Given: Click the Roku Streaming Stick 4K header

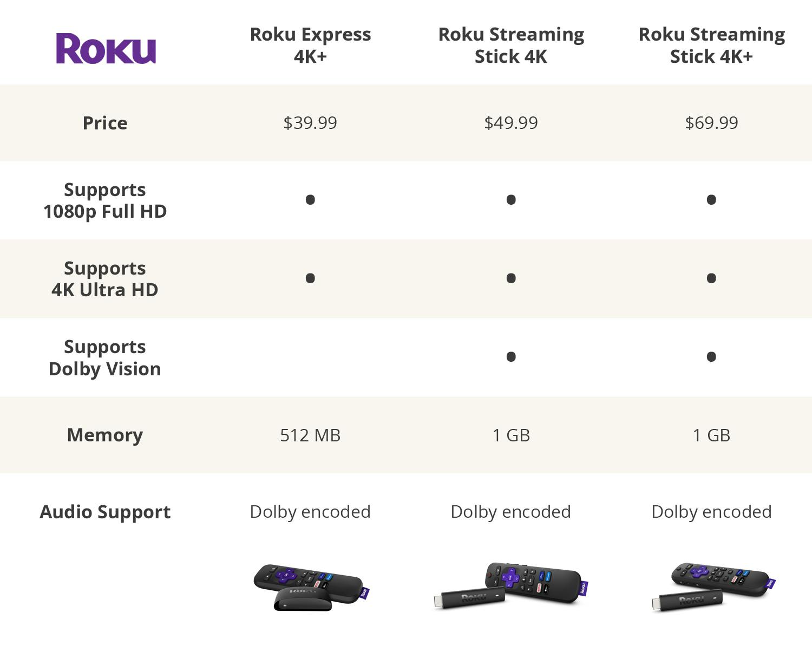Looking at the screenshot, I should coord(511,45).
